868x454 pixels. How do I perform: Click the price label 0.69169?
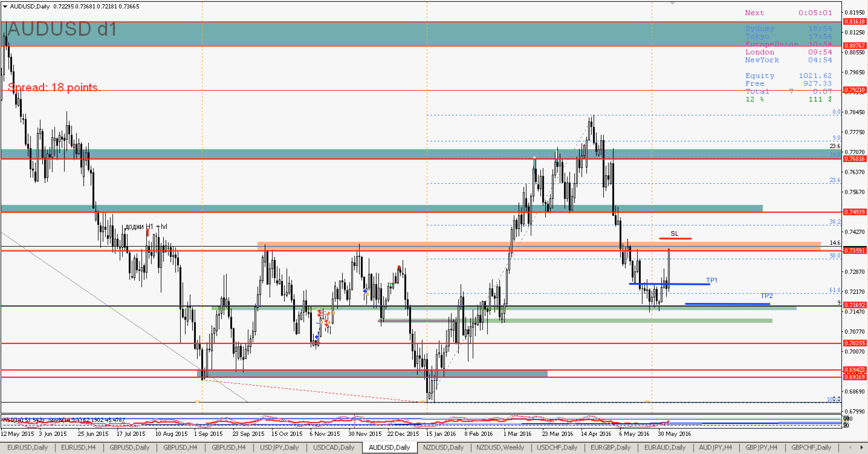pyautogui.click(x=856, y=377)
